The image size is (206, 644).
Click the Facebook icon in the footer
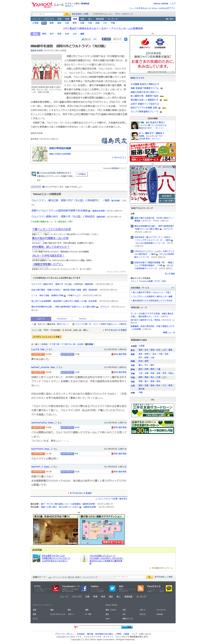84,588
